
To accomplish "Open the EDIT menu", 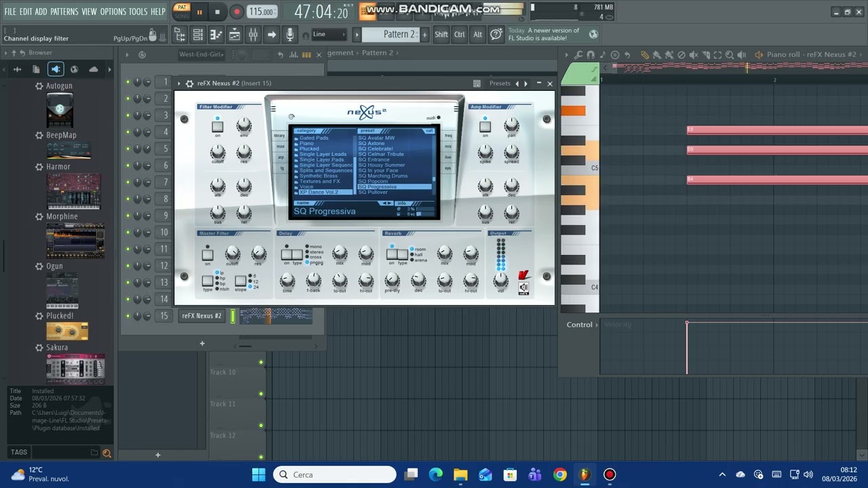I will (x=26, y=12).
